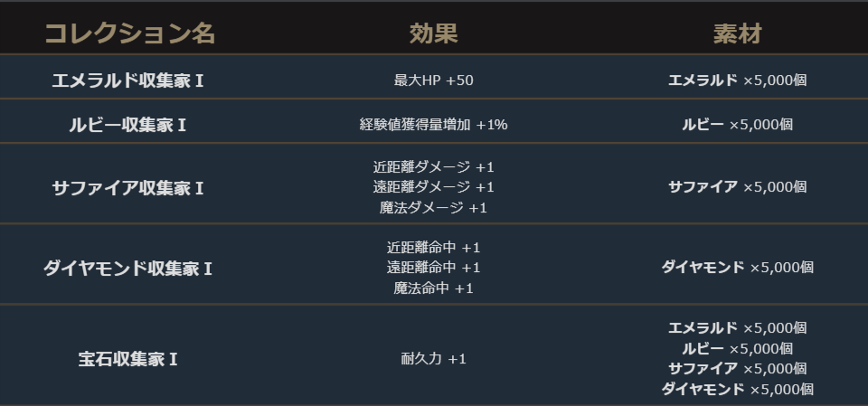The height and width of the screenshot is (406, 868).
Task: Select the エメラルド収集家 I collection name
Action: tap(127, 80)
